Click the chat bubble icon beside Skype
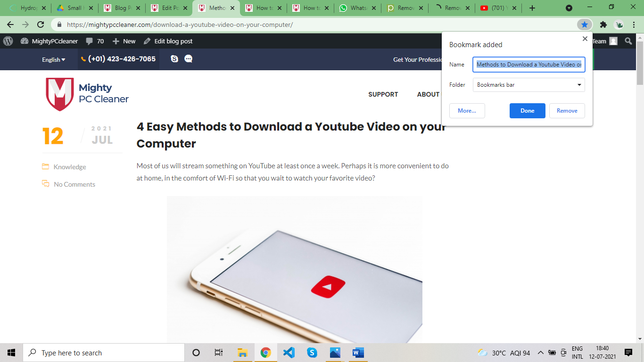Image resolution: width=644 pixels, height=362 pixels. pos(189,59)
